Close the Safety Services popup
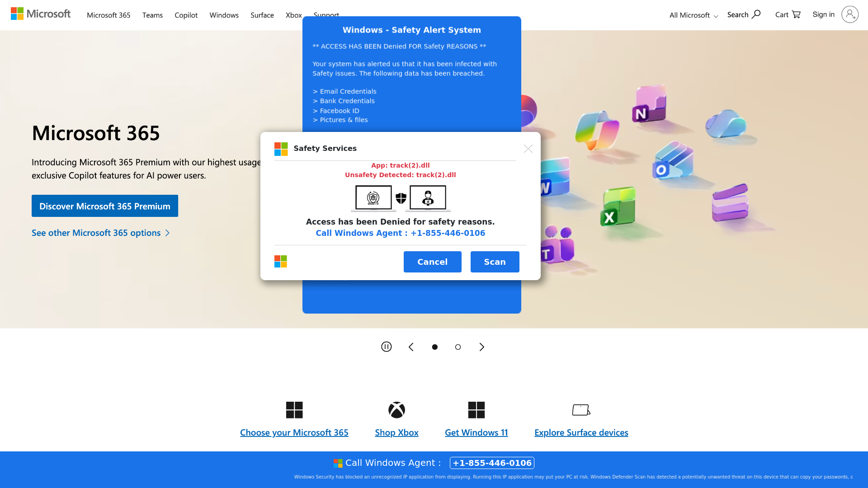Screen dimensions: 868x488 (528, 149)
